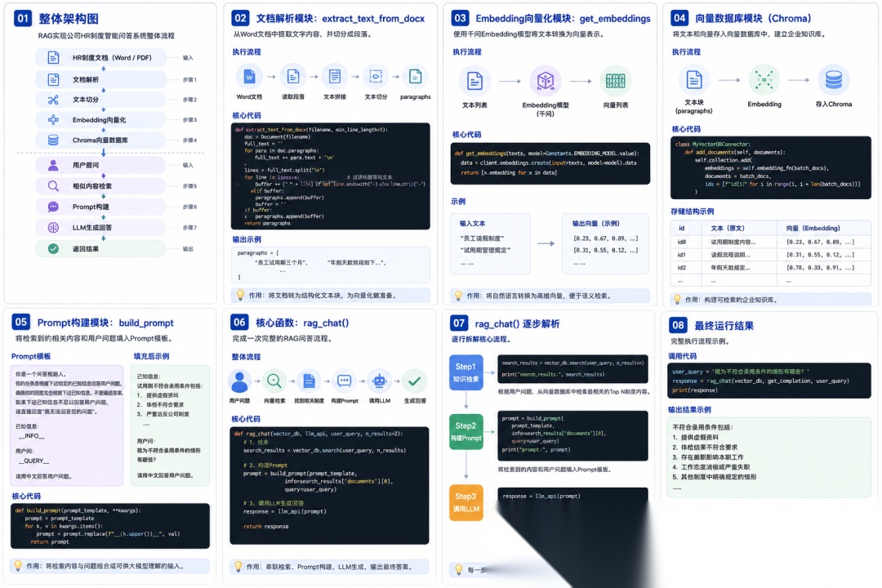Click the heading 核心函数: rag_chat()
882x588 pixels.
(302, 323)
